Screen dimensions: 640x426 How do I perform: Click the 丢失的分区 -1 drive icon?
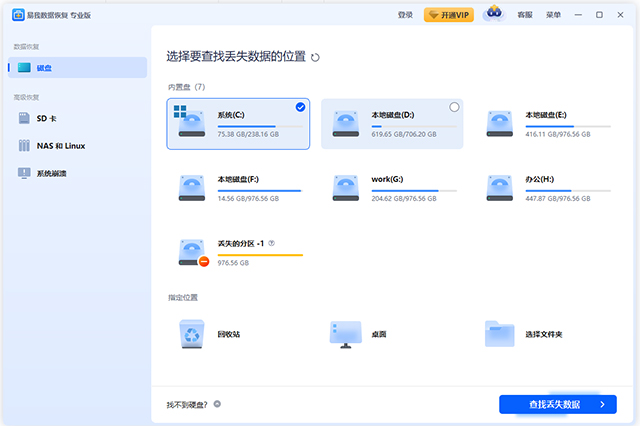[x=194, y=253]
